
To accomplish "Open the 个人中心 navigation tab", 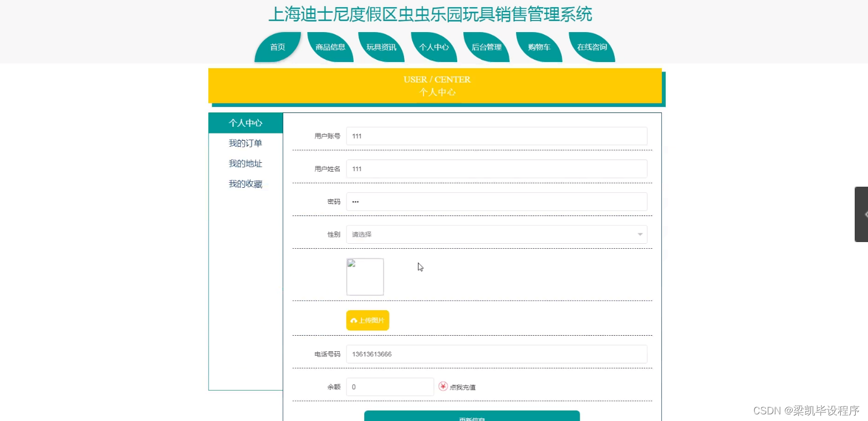I will 434,47.
